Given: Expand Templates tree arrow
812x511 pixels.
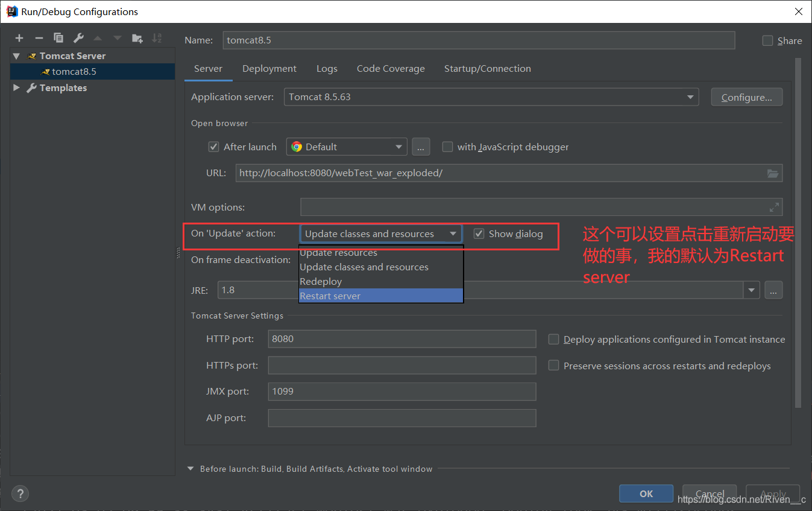Looking at the screenshot, I should (16, 87).
